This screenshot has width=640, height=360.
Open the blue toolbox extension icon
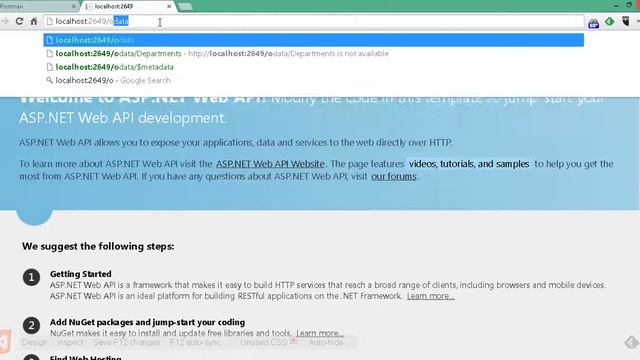(593, 24)
